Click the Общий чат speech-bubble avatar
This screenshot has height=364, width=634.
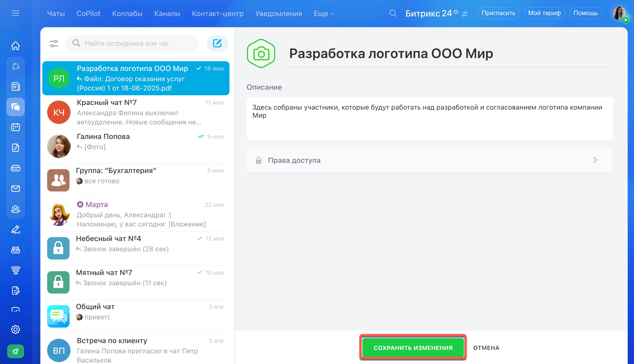(58, 316)
